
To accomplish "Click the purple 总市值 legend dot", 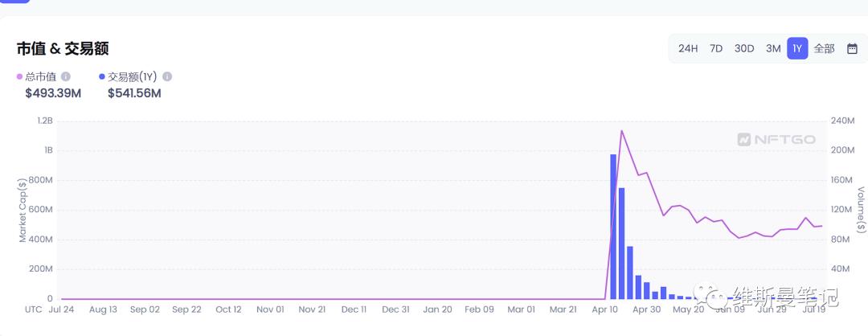I will pyautogui.click(x=19, y=77).
